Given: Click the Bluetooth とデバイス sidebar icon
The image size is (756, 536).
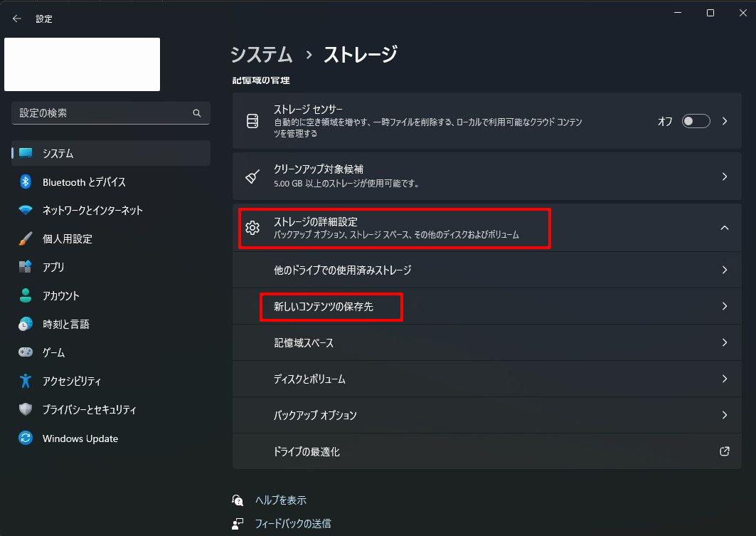Looking at the screenshot, I should pyautogui.click(x=26, y=182).
